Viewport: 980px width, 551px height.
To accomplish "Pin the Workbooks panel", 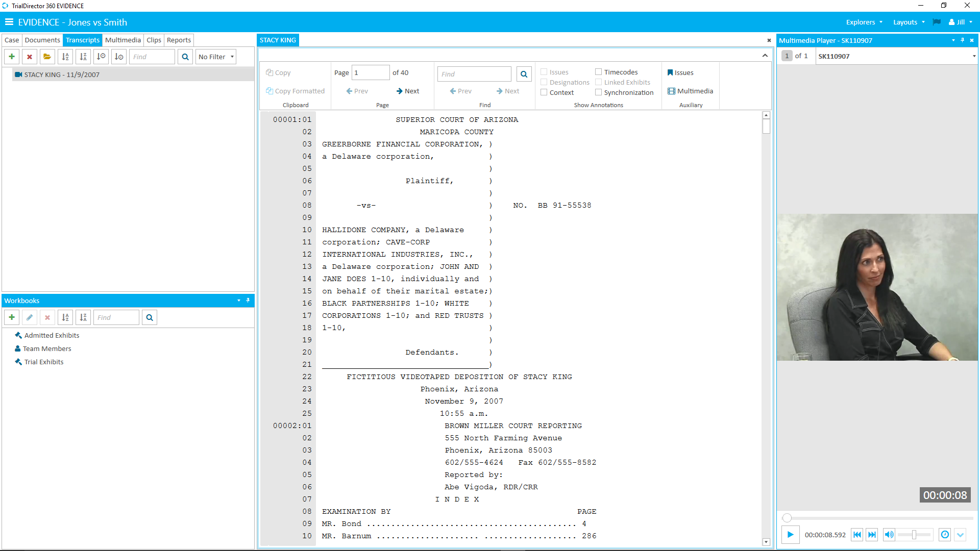I will (x=248, y=300).
